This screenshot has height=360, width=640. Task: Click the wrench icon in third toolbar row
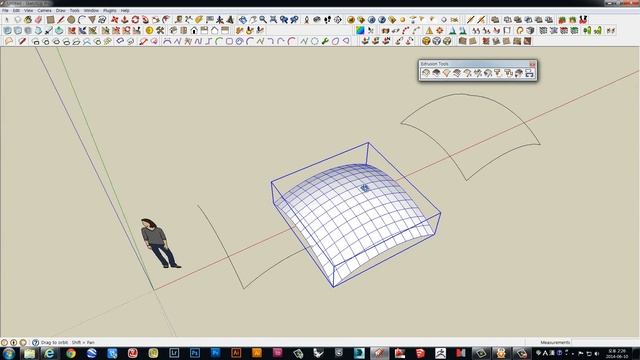pyautogui.click(x=325, y=41)
